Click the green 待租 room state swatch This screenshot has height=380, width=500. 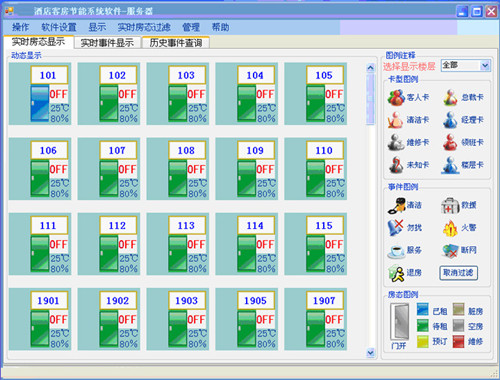[x=423, y=326]
